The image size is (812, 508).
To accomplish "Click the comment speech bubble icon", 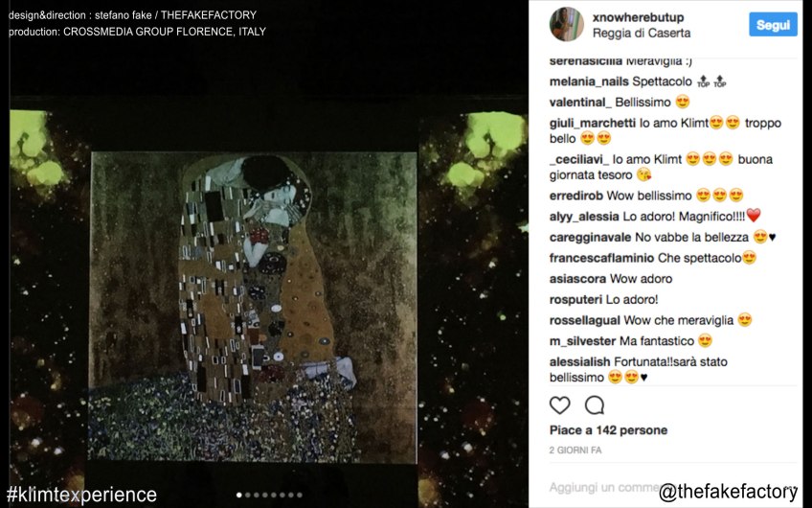I will click(595, 405).
